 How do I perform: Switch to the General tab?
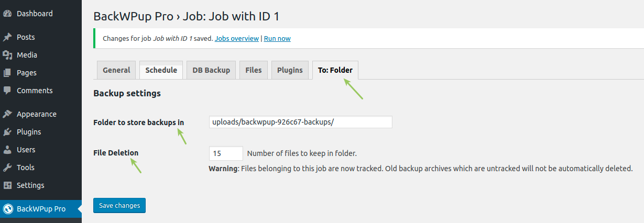[x=116, y=70]
